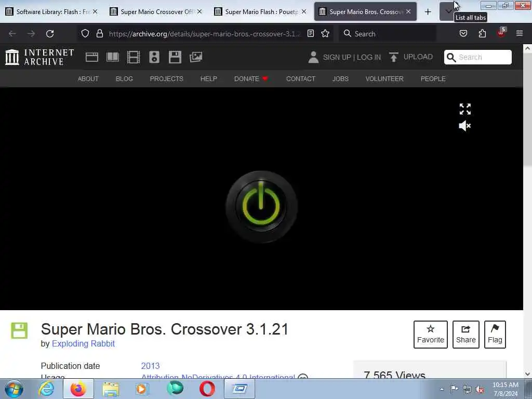The image size is (532, 399).
Task: Click the page vertical scrollbar thumb
Action: (x=527, y=109)
